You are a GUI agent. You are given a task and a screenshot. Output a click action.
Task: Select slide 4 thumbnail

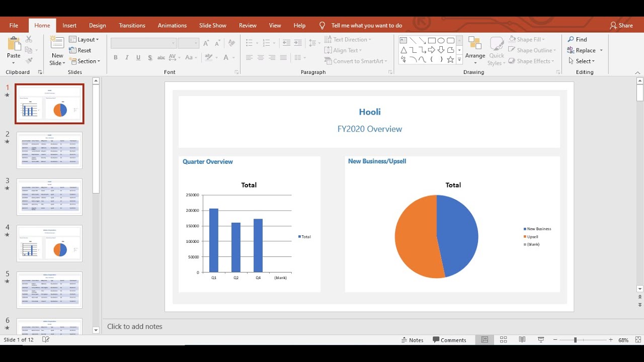click(49, 243)
